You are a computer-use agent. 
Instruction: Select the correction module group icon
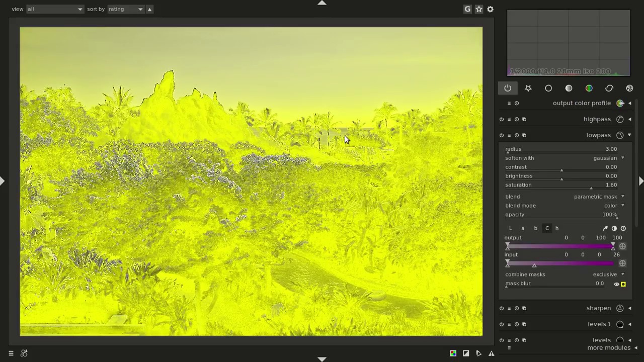[x=609, y=88]
